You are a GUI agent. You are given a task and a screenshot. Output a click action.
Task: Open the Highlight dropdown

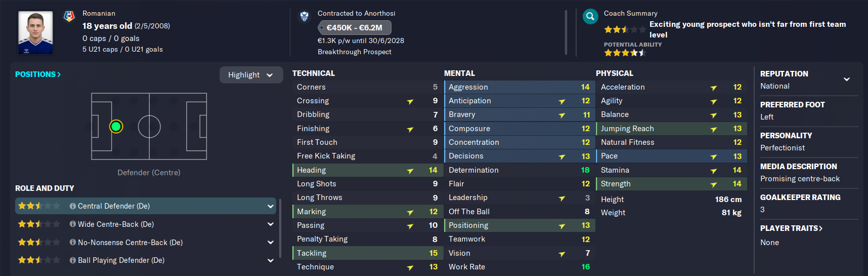tap(251, 75)
